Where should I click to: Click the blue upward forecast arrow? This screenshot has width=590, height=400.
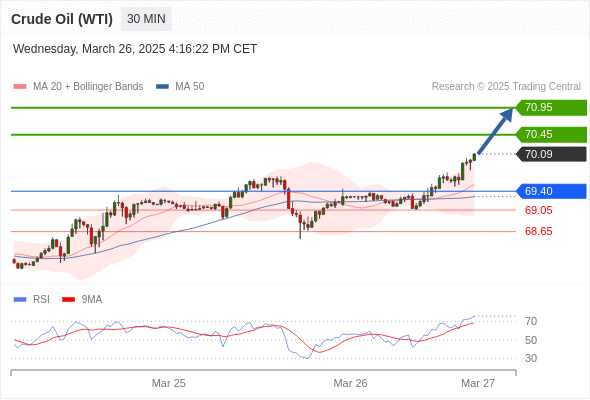pos(495,131)
